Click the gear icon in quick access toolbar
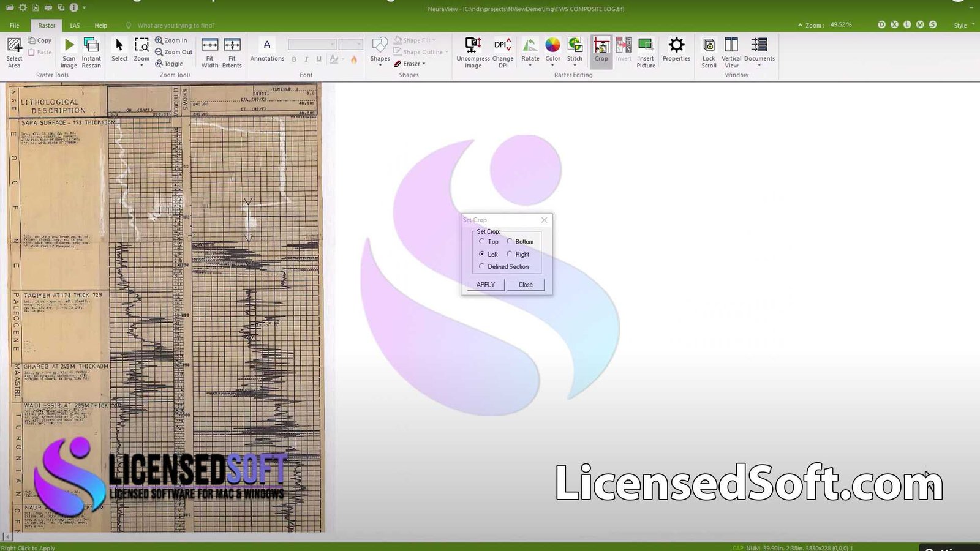Image resolution: width=980 pixels, height=551 pixels. (x=23, y=8)
